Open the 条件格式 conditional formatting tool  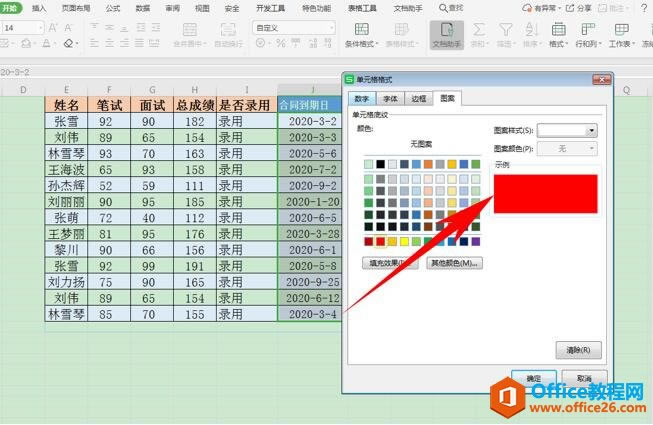coord(361,35)
